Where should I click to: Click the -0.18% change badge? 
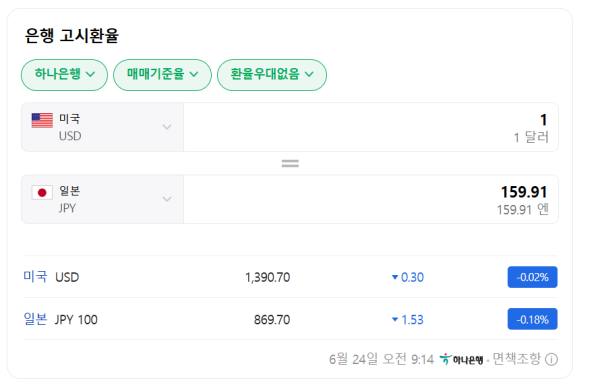coord(532,319)
